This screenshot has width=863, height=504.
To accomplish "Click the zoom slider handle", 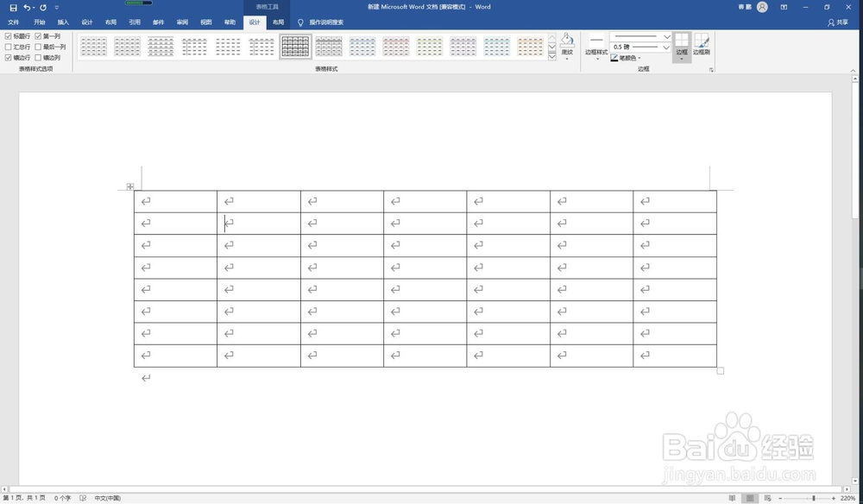I will (x=814, y=498).
